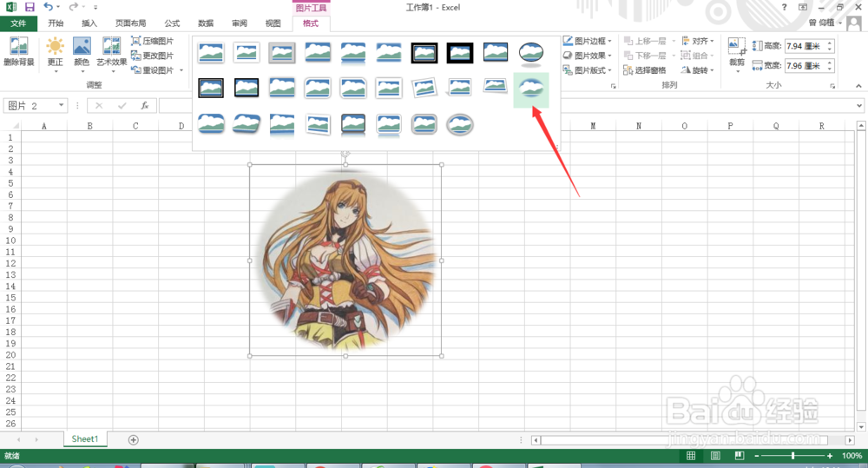Apply the grey metal frame style in top row
The image size is (868, 468).
[x=282, y=53]
